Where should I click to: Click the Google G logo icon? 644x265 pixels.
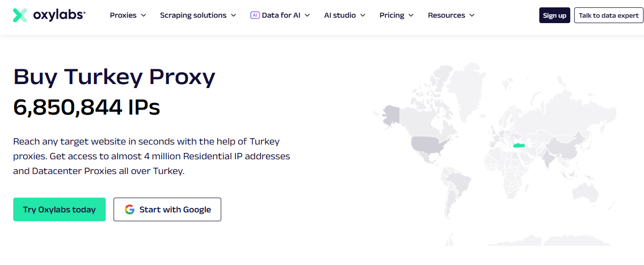tap(129, 209)
